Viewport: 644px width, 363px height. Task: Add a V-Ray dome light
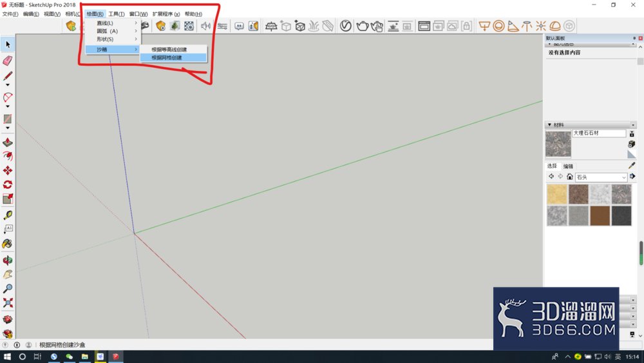[x=555, y=26]
